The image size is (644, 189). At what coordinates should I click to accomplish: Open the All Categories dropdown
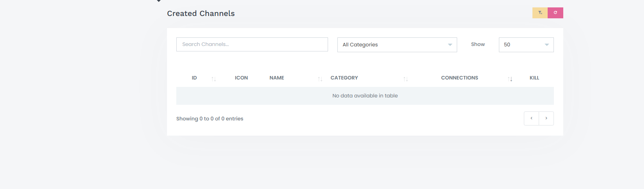(x=397, y=45)
